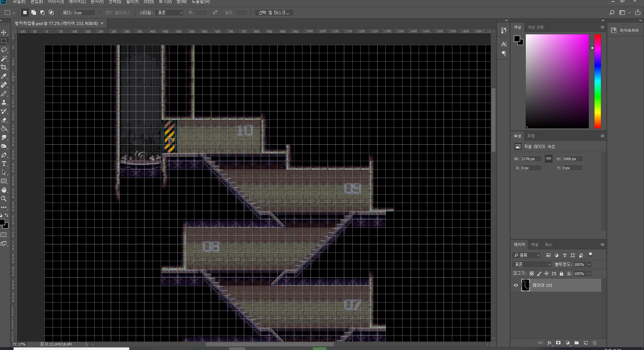Add a layer mask
Image resolution: width=644 pixels, height=350 pixels.
pos(558,343)
